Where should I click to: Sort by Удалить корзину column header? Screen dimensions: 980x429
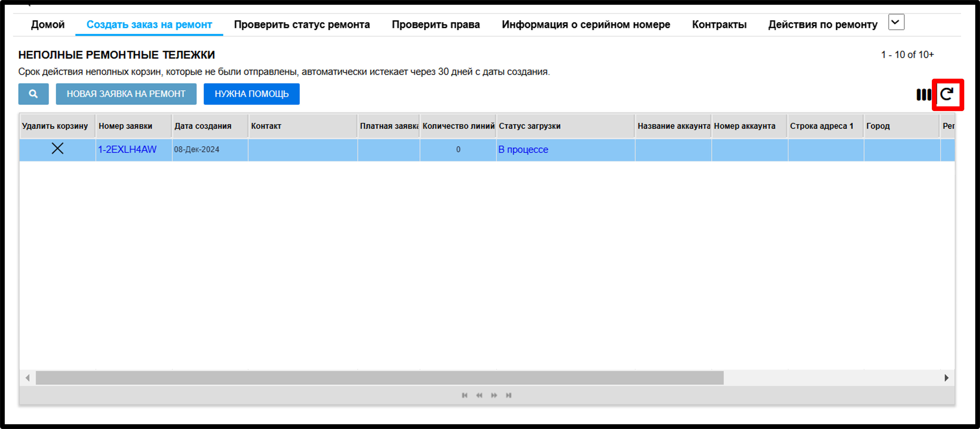tap(57, 126)
